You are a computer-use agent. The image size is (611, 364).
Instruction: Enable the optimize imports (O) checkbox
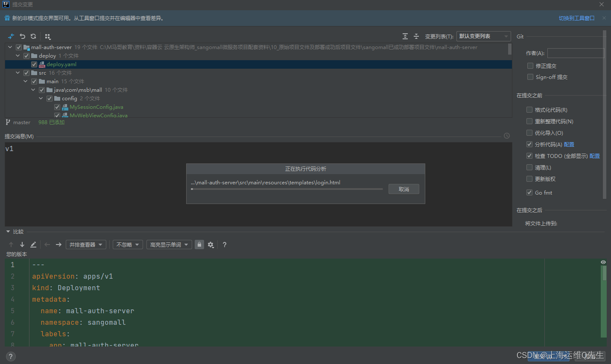click(x=529, y=133)
